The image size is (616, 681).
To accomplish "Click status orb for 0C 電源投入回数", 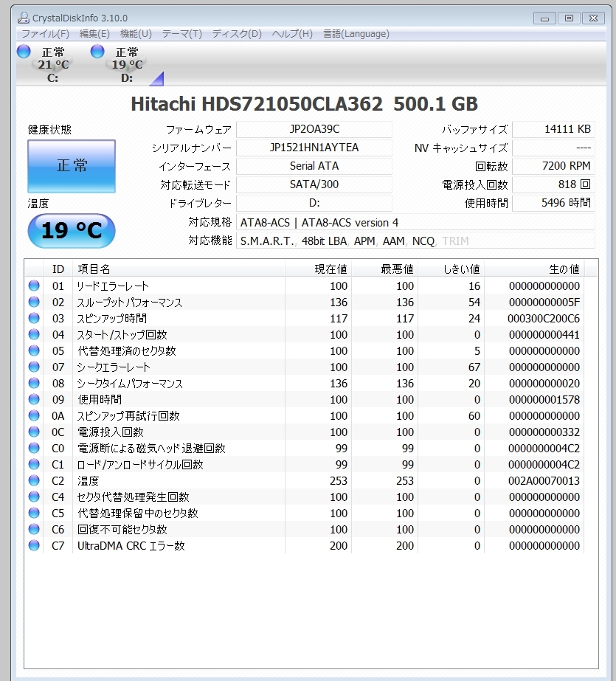I will tap(34, 432).
